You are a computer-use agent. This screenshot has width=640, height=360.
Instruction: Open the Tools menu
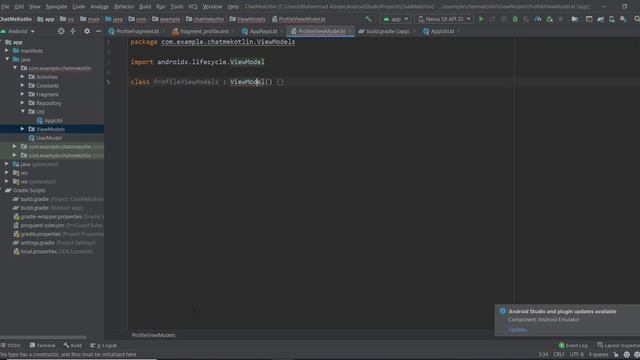(x=177, y=7)
